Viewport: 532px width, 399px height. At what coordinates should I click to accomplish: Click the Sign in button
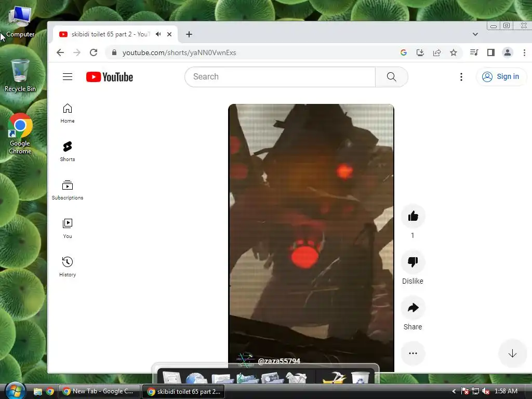click(501, 77)
